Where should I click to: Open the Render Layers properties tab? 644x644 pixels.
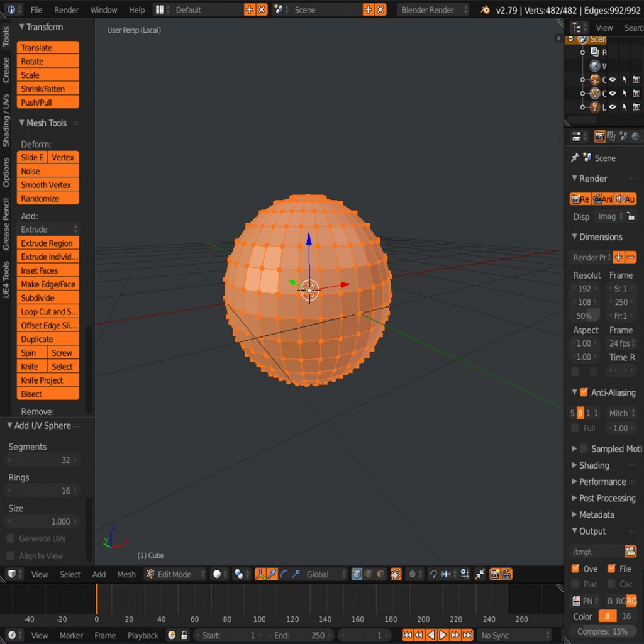point(611,136)
